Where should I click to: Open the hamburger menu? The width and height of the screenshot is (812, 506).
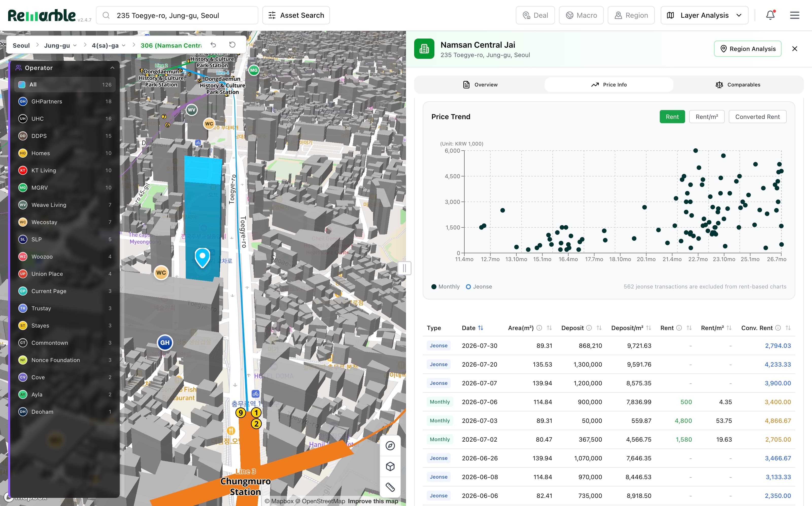point(794,15)
